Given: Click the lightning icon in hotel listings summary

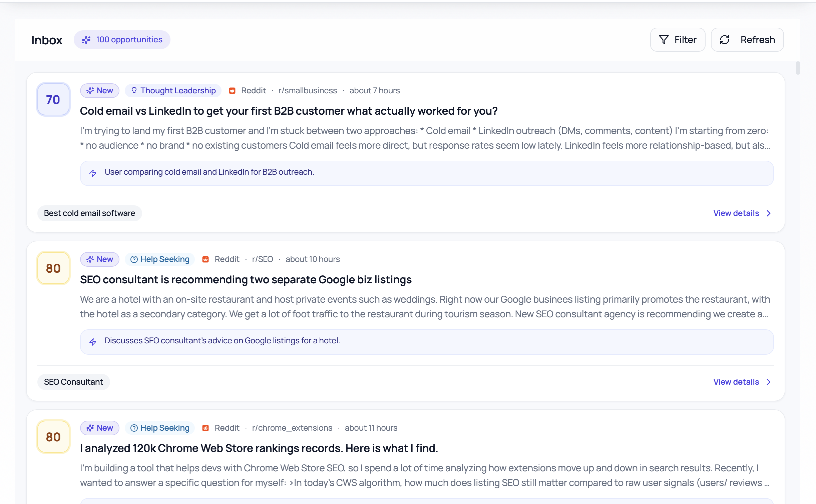Looking at the screenshot, I should (x=93, y=342).
